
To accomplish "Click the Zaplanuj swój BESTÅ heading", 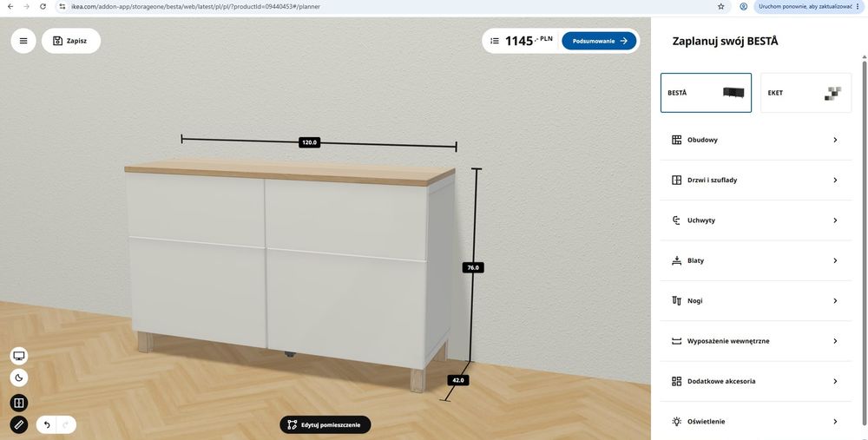I will [725, 41].
